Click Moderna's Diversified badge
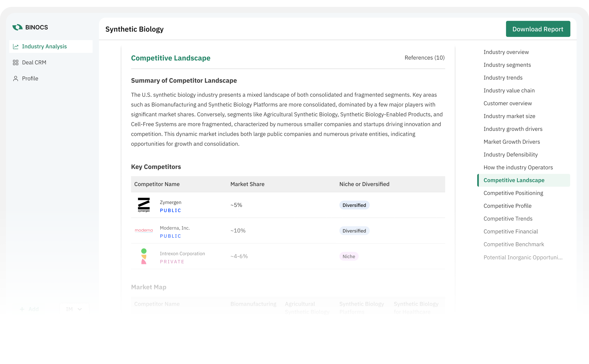 tap(354, 231)
